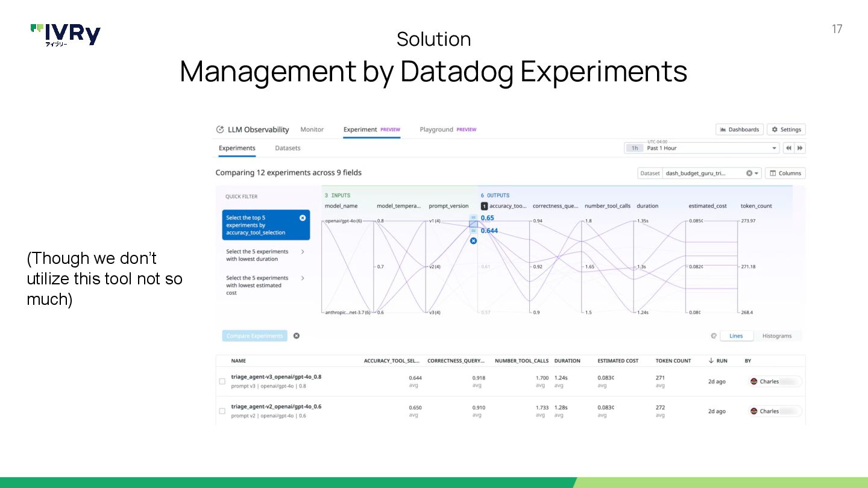Click the model_name axis label
Screen dimensions: 868x488
point(341,206)
